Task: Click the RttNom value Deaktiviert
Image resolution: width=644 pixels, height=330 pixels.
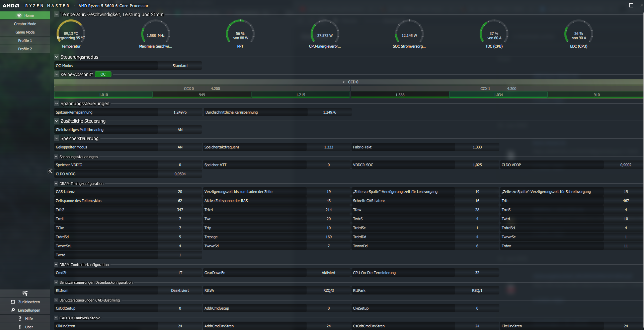Action: [x=180, y=290]
